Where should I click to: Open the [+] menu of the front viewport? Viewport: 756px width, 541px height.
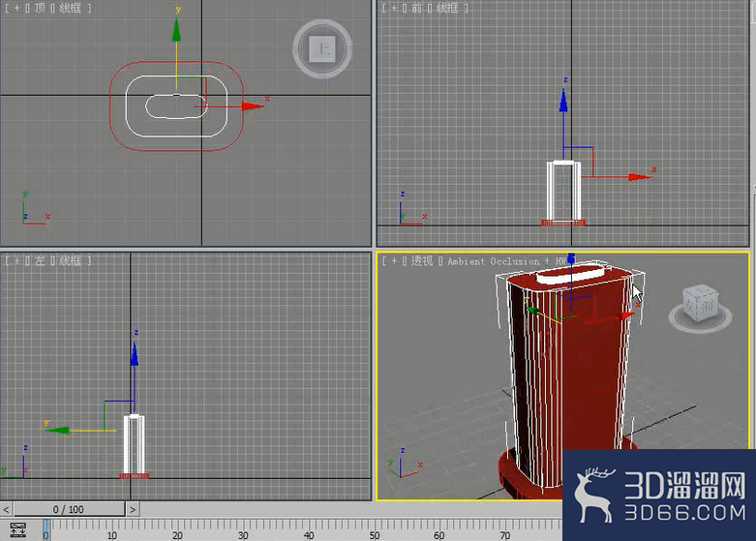pos(393,8)
